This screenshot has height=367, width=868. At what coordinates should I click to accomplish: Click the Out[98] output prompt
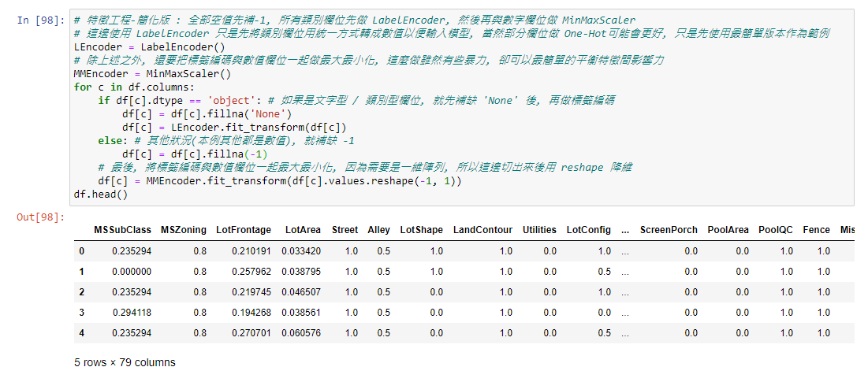point(41,217)
